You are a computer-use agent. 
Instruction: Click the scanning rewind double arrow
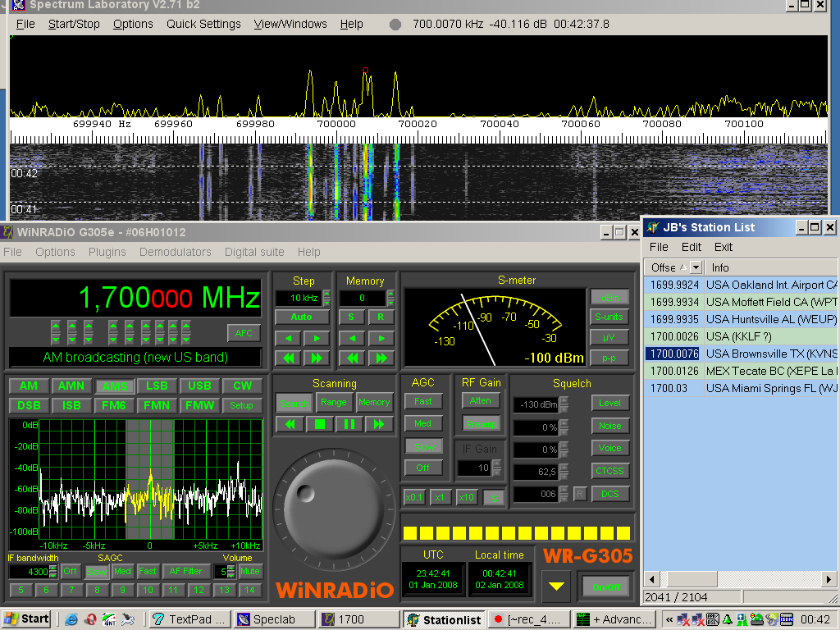(x=290, y=424)
